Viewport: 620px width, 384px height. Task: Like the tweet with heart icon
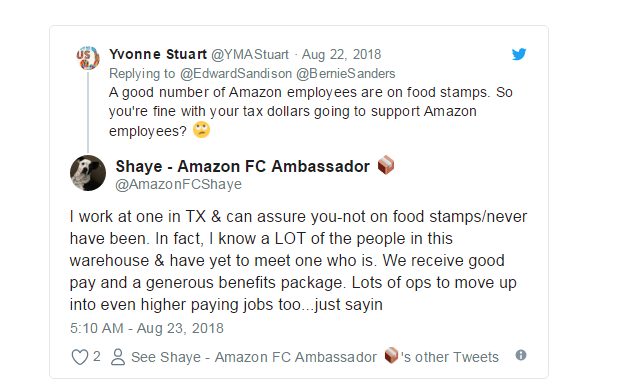click(x=79, y=357)
